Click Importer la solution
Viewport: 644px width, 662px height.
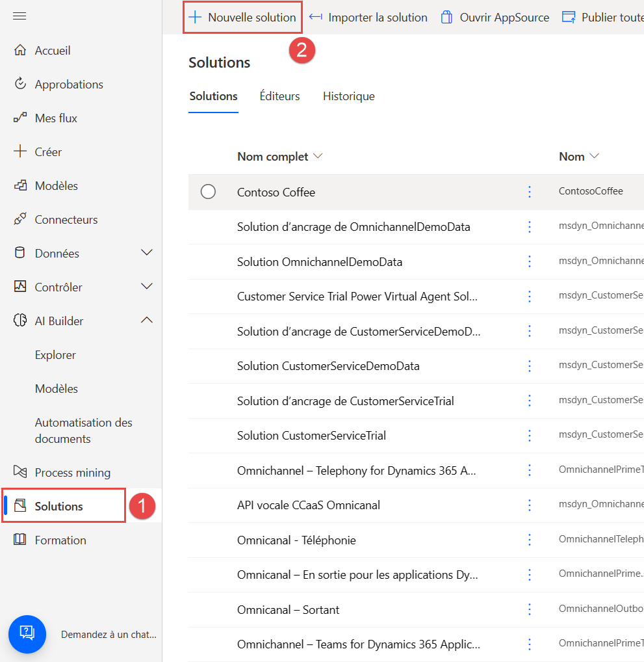click(368, 17)
